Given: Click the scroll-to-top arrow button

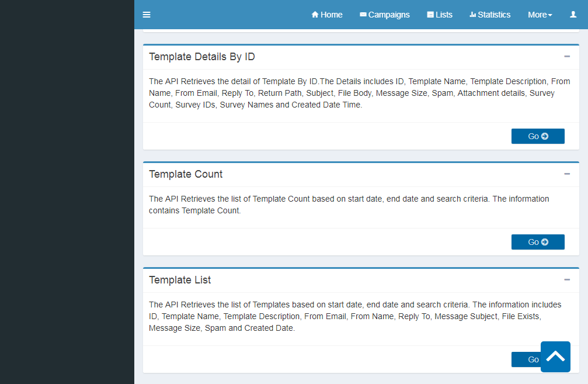Looking at the screenshot, I should (x=555, y=357).
